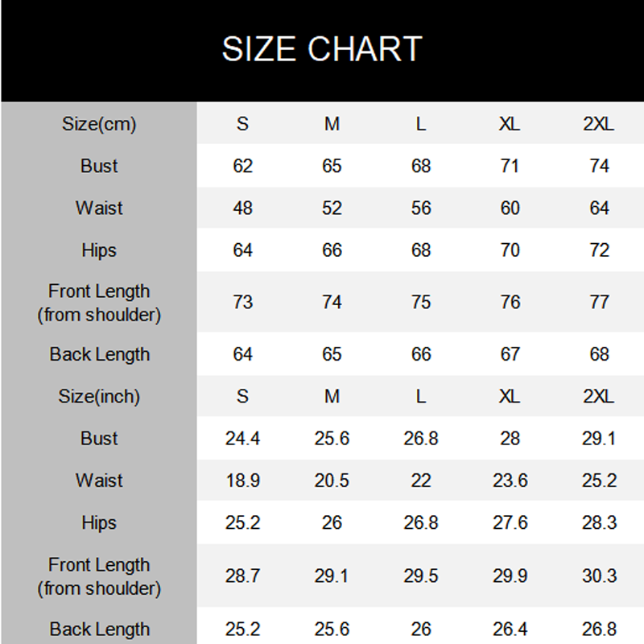
Task: Click the cm Waist value 52
Action: click(x=332, y=208)
